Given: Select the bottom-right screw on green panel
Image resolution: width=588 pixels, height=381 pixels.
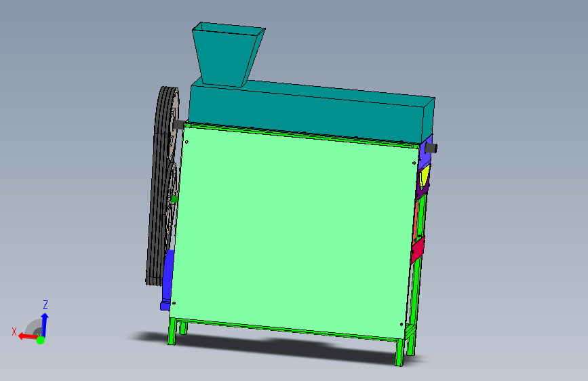Looking at the screenshot, I should pos(401,324).
